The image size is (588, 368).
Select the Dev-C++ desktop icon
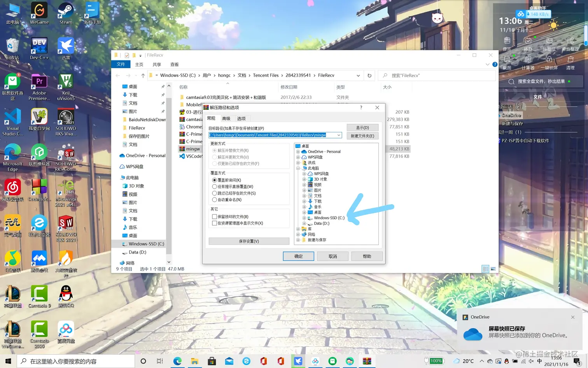[39, 49]
